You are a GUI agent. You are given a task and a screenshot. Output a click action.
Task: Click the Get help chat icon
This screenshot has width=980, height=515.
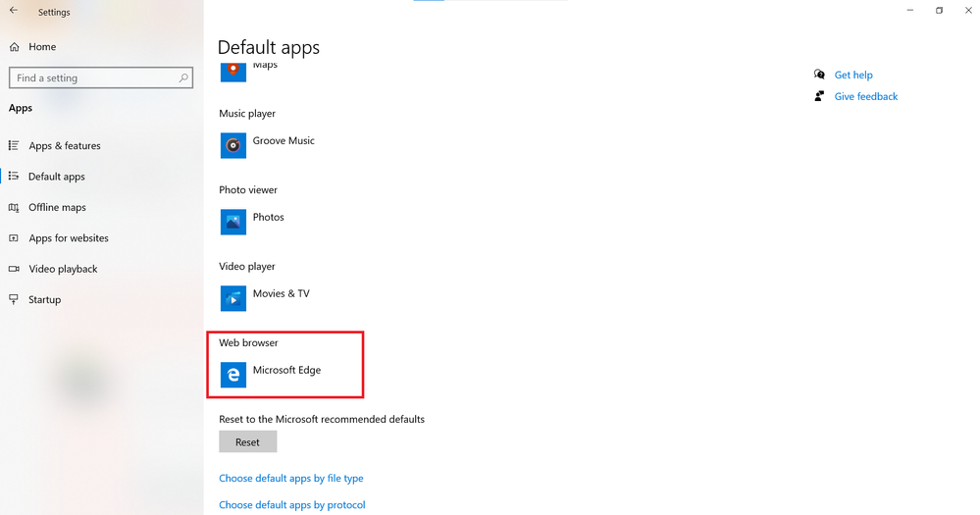coord(819,75)
